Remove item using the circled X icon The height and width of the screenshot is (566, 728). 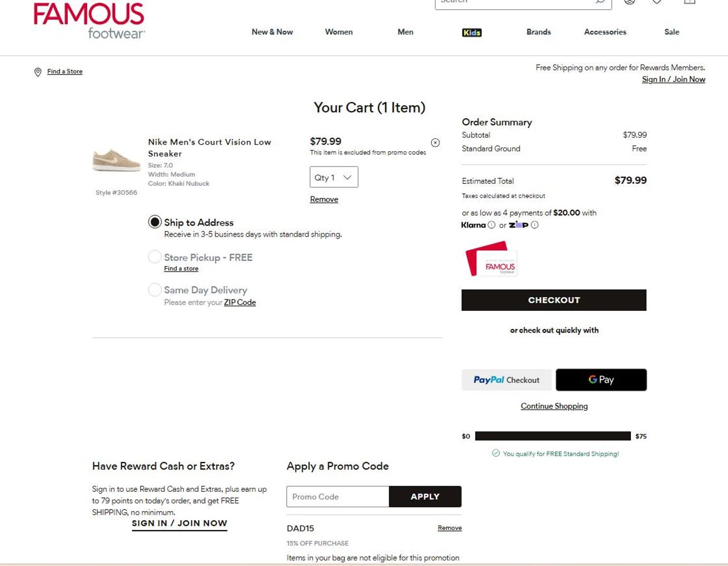(x=435, y=143)
